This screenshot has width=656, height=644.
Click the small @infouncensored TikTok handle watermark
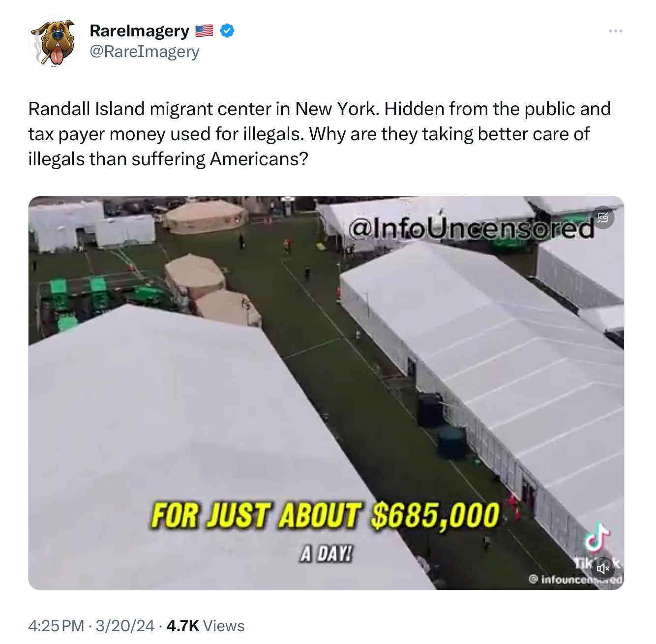click(575, 580)
